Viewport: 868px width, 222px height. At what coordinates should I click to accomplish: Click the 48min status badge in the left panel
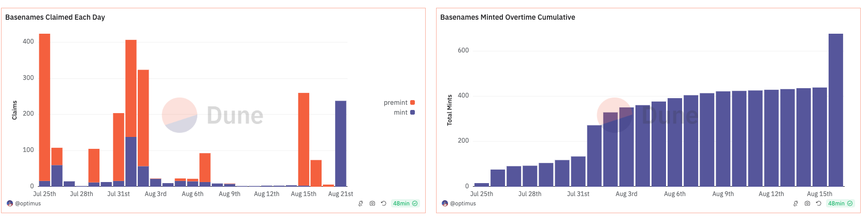[405, 203]
